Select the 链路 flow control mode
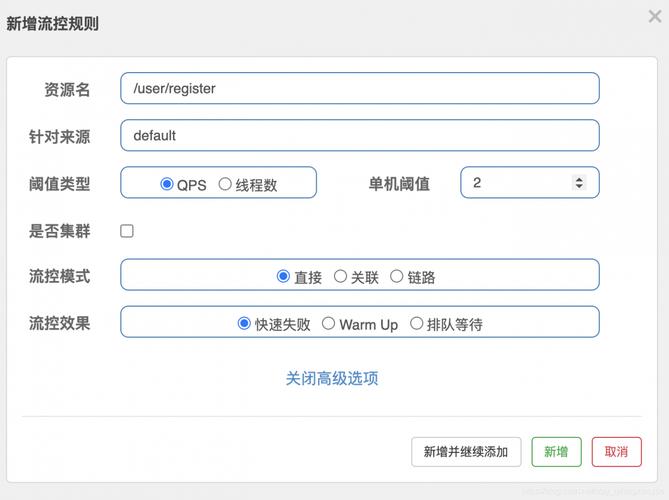Image resolution: width=669 pixels, height=500 pixels. coord(396,276)
